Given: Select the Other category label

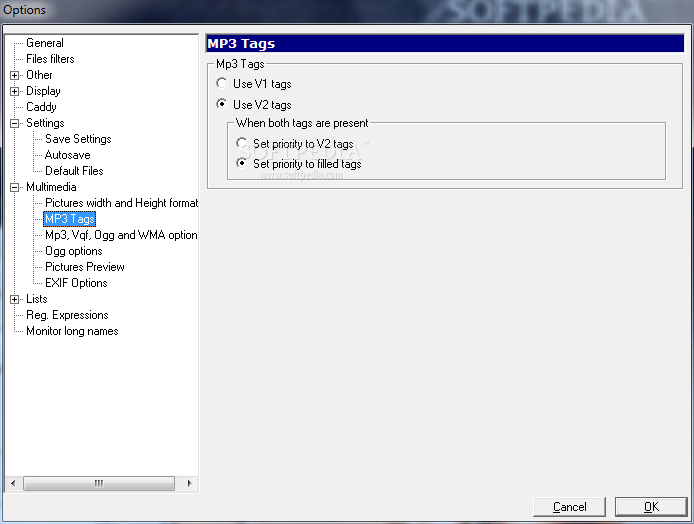Looking at the screenshot, I should (x=39, y=75).
